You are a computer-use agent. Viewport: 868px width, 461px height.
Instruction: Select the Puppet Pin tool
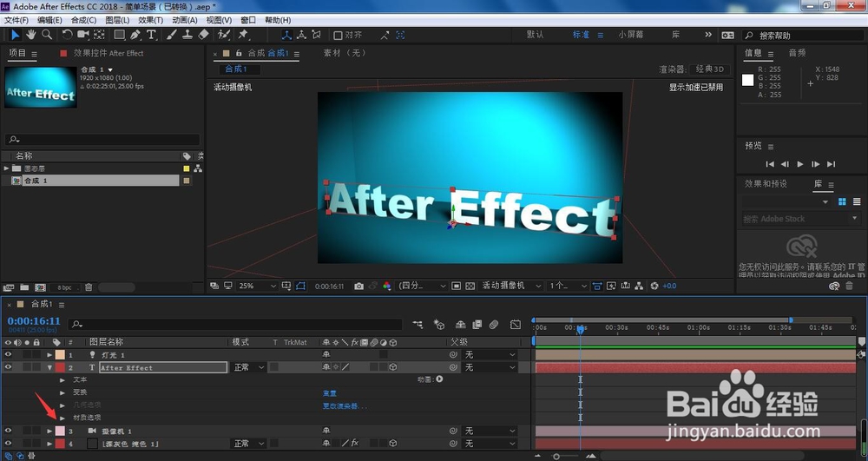click(x=243, y=35)
